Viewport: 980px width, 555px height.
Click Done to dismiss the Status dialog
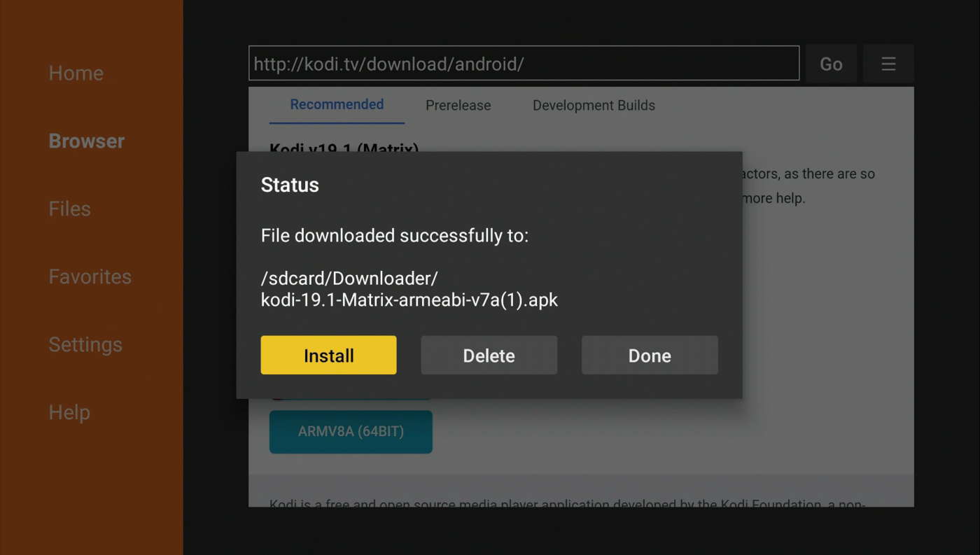[x=650, y=355]
